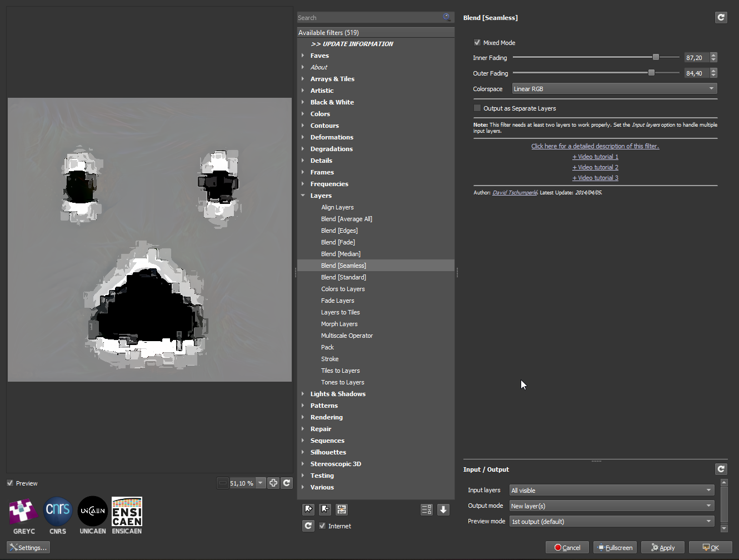The height and width of the screenshot is (560, 739).
Task: Zoom out the preview with minus button
Action: coord(223,483)
